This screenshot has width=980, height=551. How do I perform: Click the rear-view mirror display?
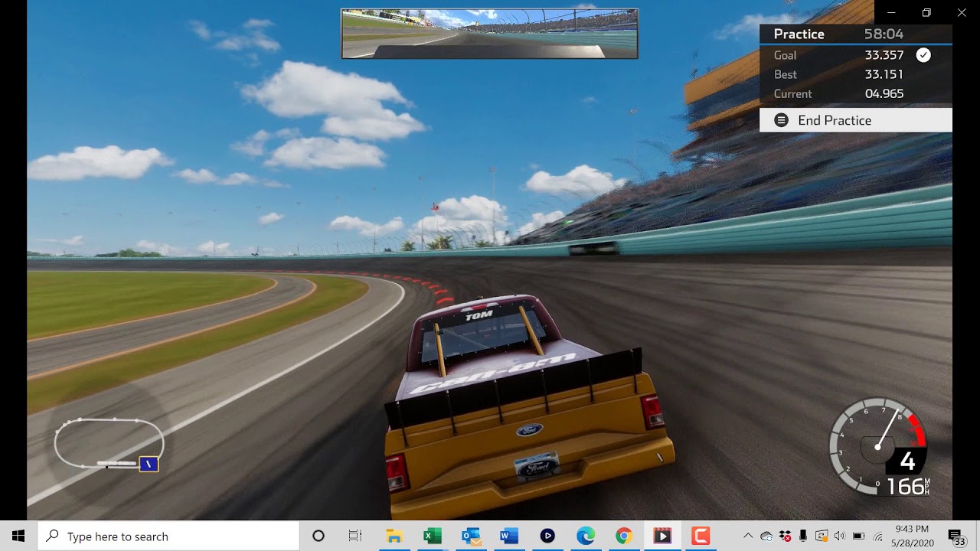(x=489, y=34)
